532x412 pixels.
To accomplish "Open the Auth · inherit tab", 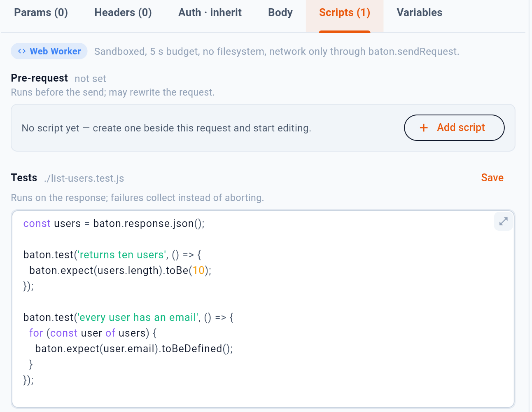I will tap(210, 13).
